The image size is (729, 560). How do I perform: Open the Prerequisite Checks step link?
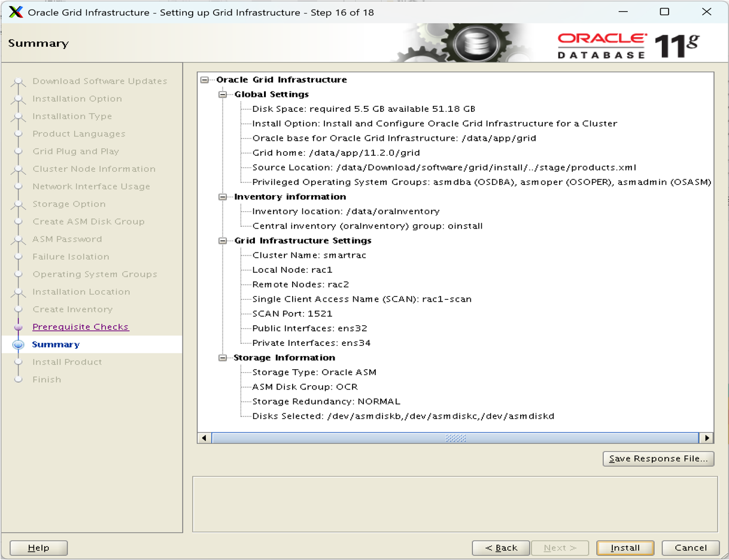(81, 327)
